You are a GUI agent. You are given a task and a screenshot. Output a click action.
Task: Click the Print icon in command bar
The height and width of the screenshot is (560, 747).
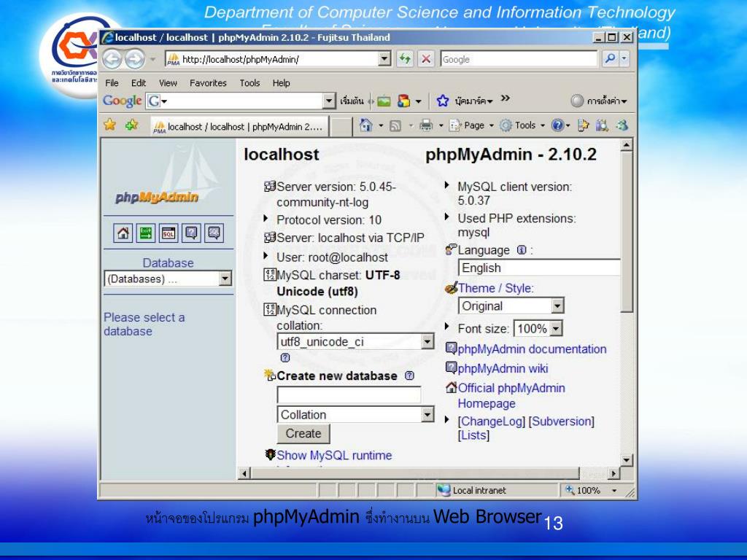(426, 125)
